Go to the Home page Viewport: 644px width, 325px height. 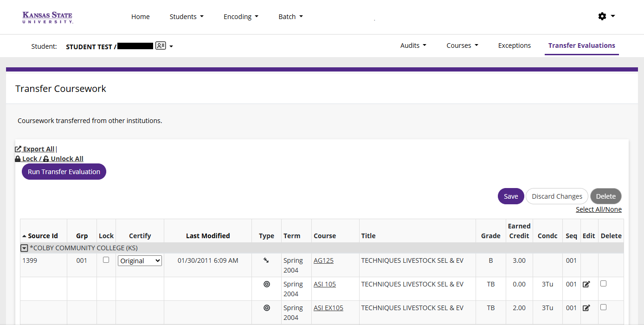point(141,17)
